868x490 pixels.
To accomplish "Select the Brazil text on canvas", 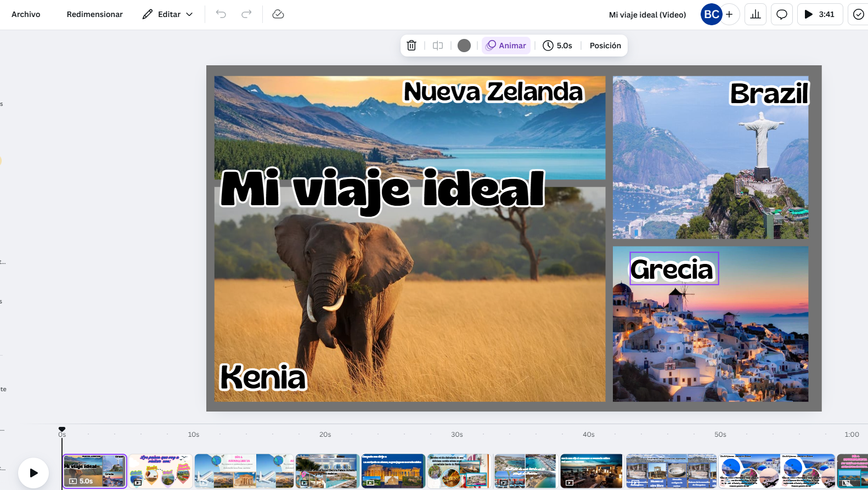I will [769, 93].
